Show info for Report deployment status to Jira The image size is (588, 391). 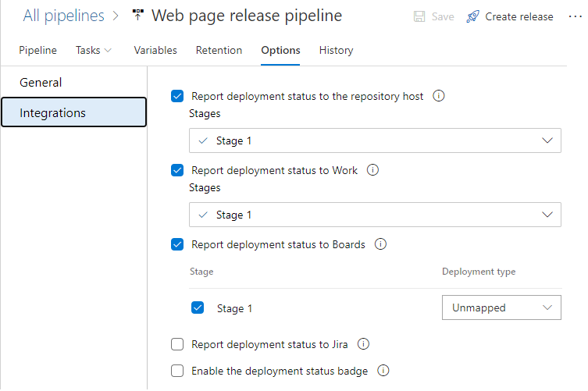click(x=363, y=343)
